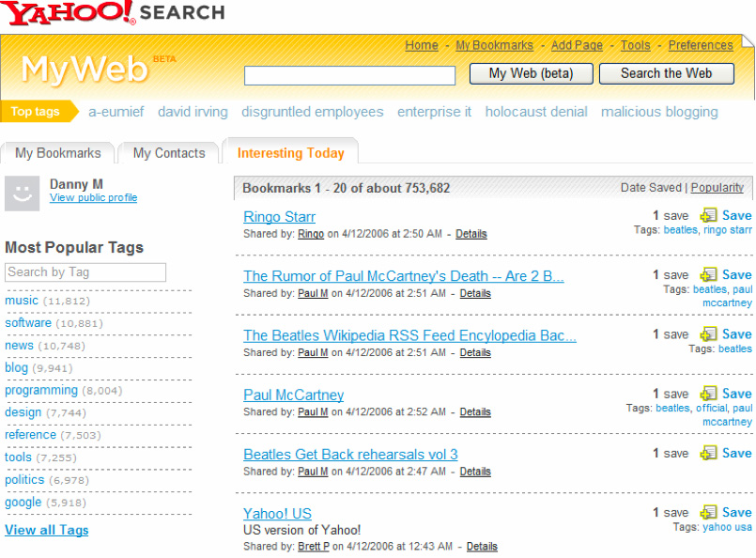Select the Interesting Today tab

click(291, 153)
